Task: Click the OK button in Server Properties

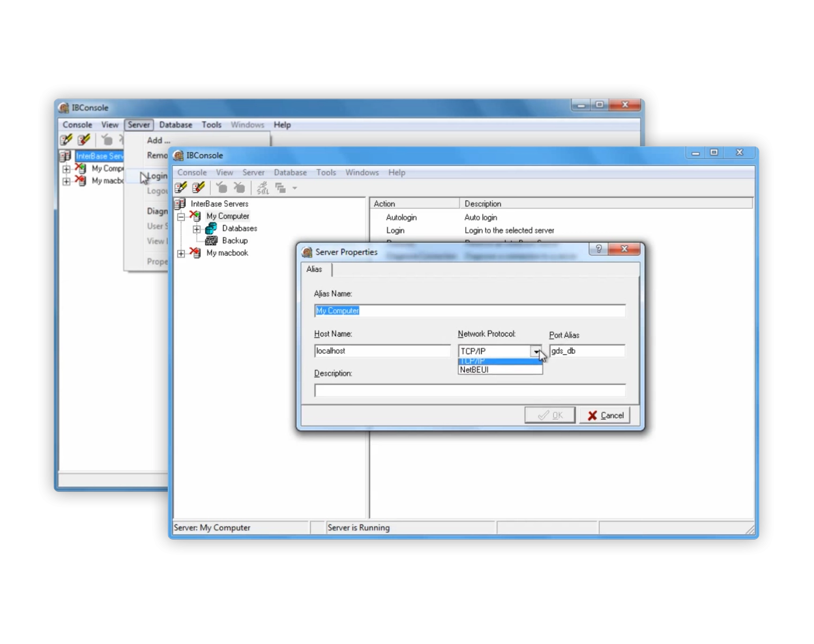Action: tap(550, 415)
